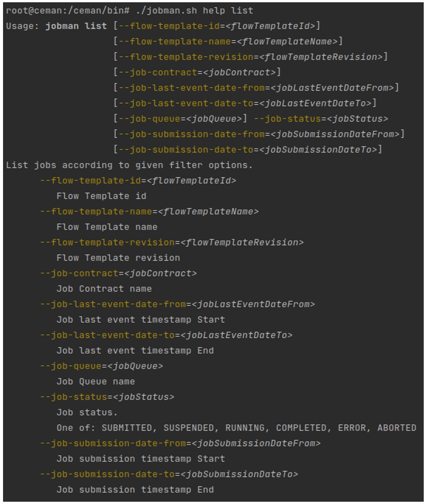Select Job last event timestamp End text
This screenshot has width=426, height=504.
click(x=135, y=351)
